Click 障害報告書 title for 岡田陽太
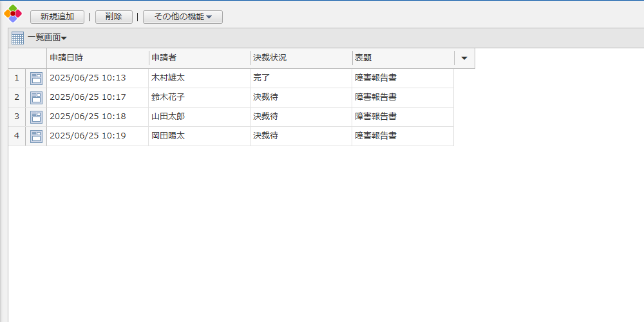The height and width of the screenshot is (322, 644). (x=375, y=137)
